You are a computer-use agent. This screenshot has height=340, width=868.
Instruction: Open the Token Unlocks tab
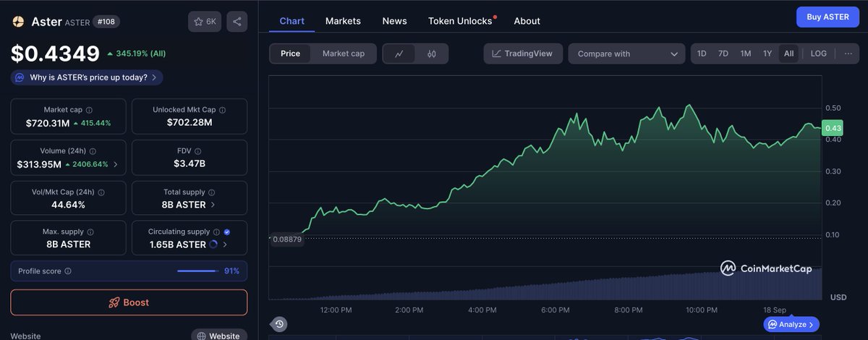[460, 21]
